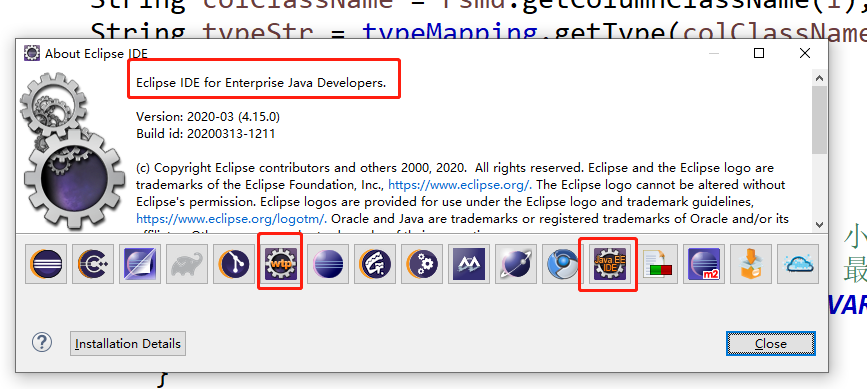Click the Eclipse Platform feature icon
Screen dimensions: 867x389
click(x=46, y=264)
